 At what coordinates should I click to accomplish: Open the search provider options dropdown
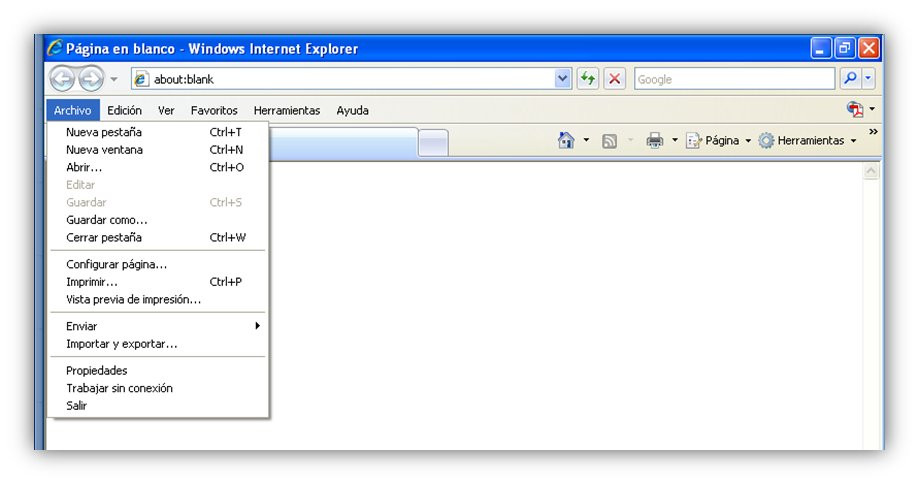[868, 79]
